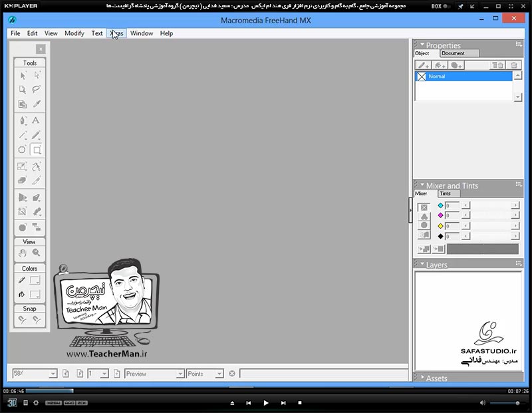
Task: Open the stroke color box dropdown
Action: (35, 280)
